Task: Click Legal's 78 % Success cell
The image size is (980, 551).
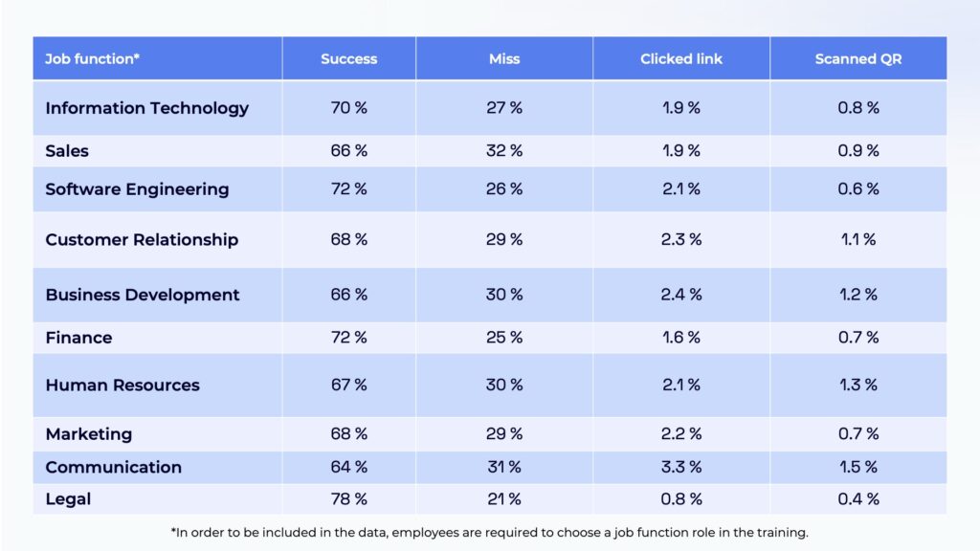Action: coord(348,498)
